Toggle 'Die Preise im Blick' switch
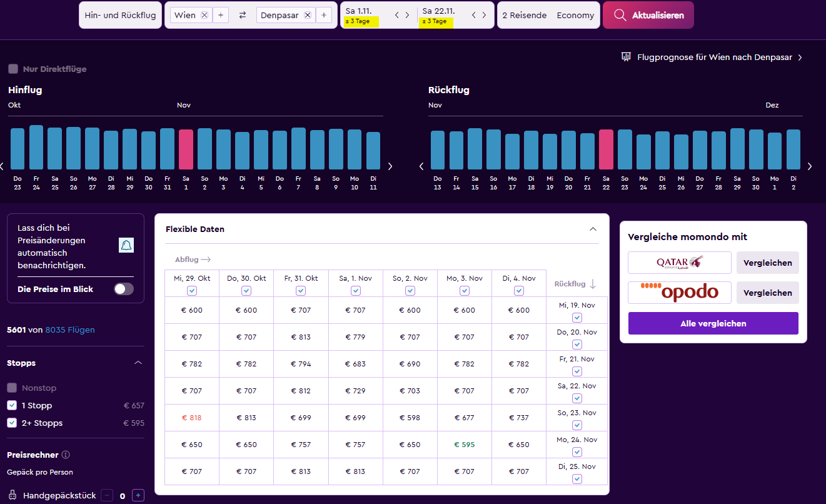Screen dimensions: 826x504 pyautogui.click(x=123, y=289)
